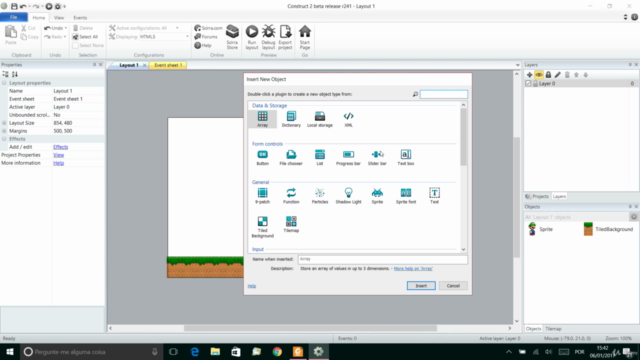Open the Effects link in Properties
The height and width of the screenshot is (360, 640).
60,147
